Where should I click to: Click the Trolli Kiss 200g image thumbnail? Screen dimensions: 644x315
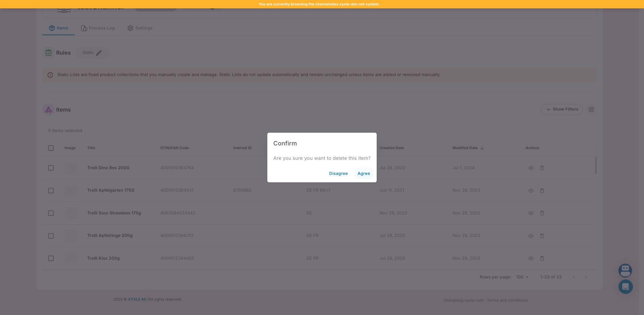pos(70,258)
